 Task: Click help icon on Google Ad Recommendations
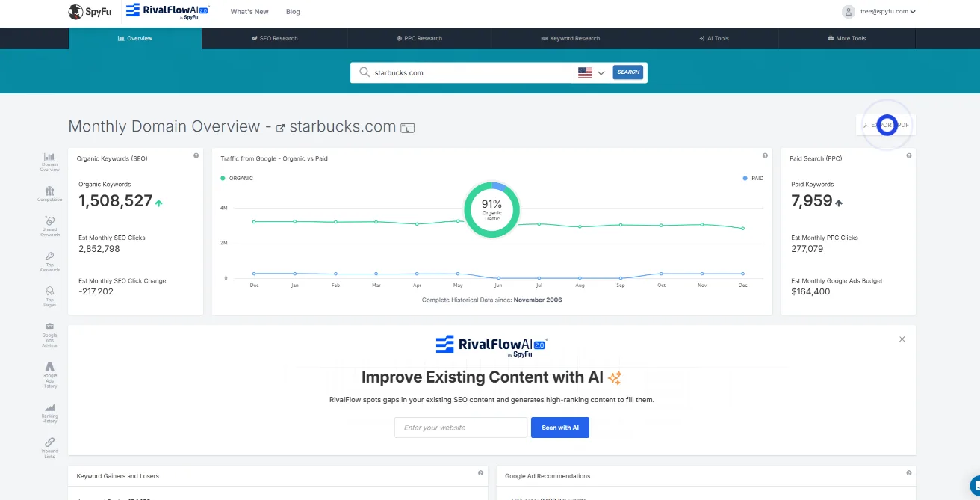point(909,473)
